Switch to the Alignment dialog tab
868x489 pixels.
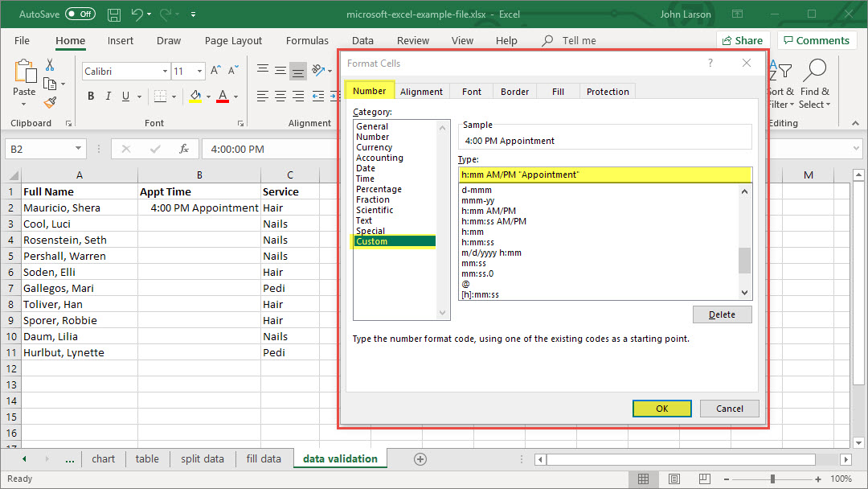pyautogui.click(x=421, y=92)
